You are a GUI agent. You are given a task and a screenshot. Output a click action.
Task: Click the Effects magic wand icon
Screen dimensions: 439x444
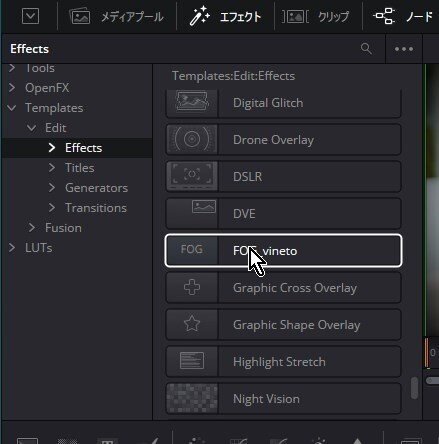199,16
